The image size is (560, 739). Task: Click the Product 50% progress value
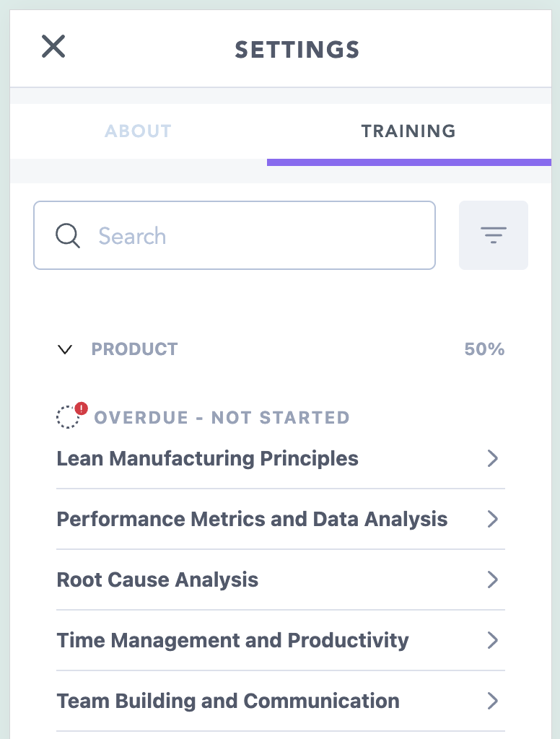484,349
